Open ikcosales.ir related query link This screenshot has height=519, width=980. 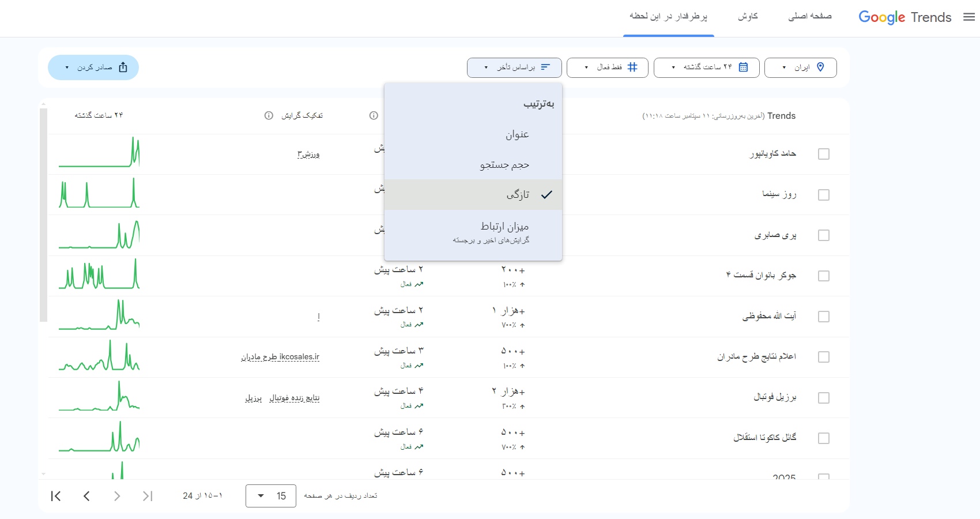tap(299, 357)
